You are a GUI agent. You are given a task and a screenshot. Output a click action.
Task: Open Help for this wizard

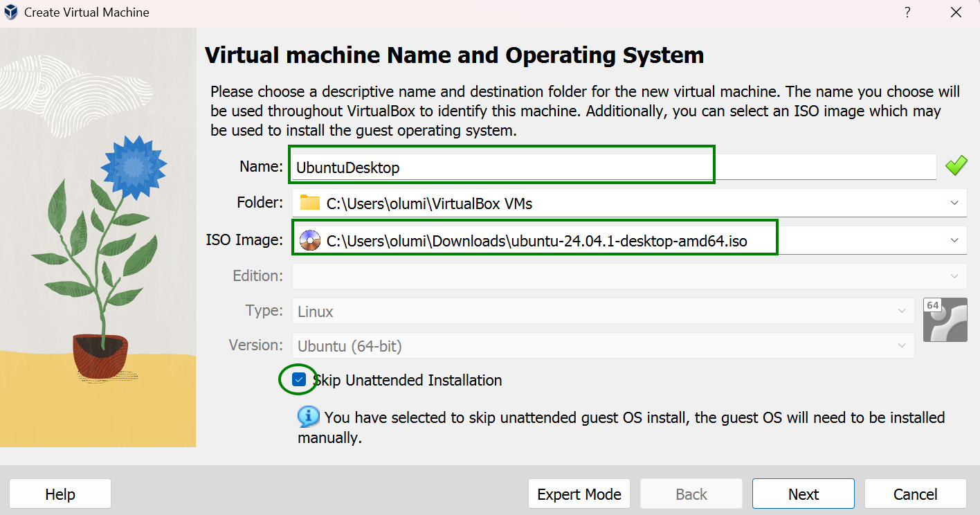pos(60,494)
